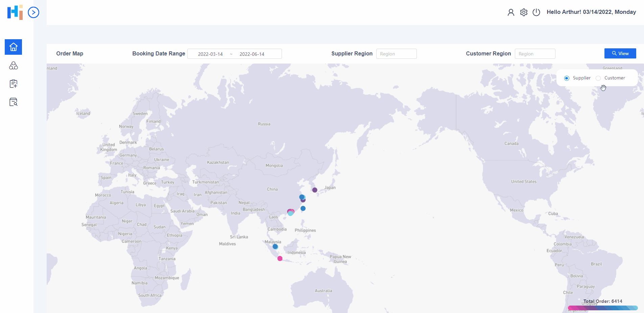
Task: Pick the booking start date 2022-03-14
Action: 210,54
